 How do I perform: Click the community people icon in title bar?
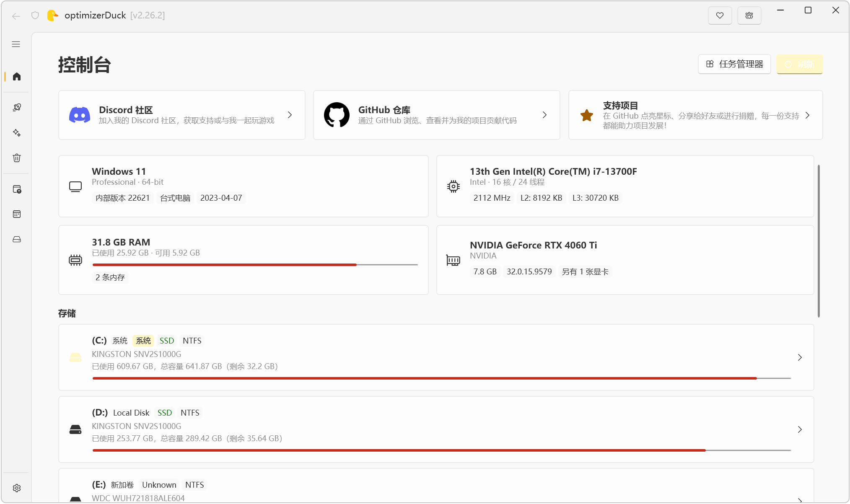[x=749, y=16]
